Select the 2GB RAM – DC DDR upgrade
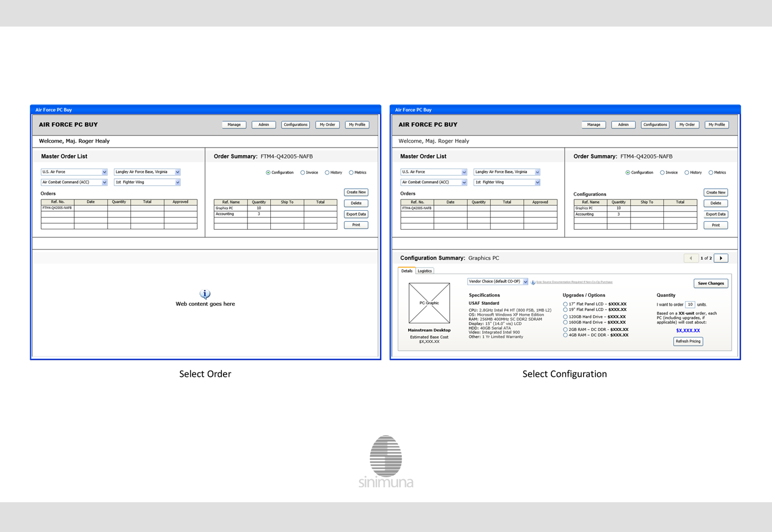The height and width of the screenshot is (532, 772). point(565,330)
